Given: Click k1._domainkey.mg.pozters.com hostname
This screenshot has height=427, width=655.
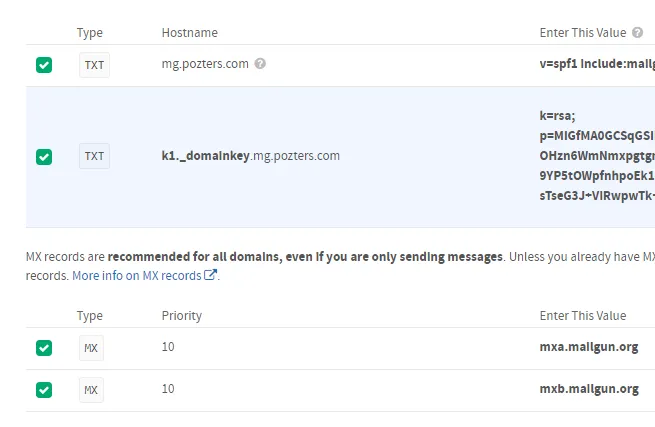Looking at the screenshot, I should pos(251,156).
